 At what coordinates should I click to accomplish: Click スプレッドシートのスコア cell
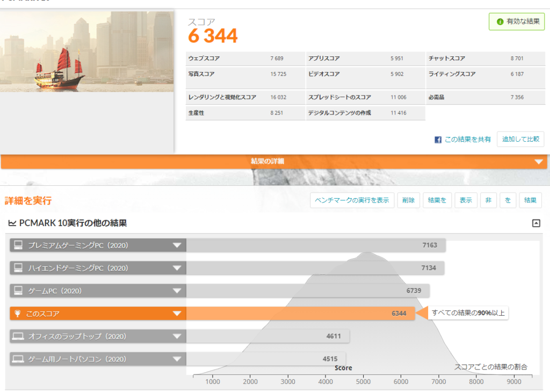(365, 97)
